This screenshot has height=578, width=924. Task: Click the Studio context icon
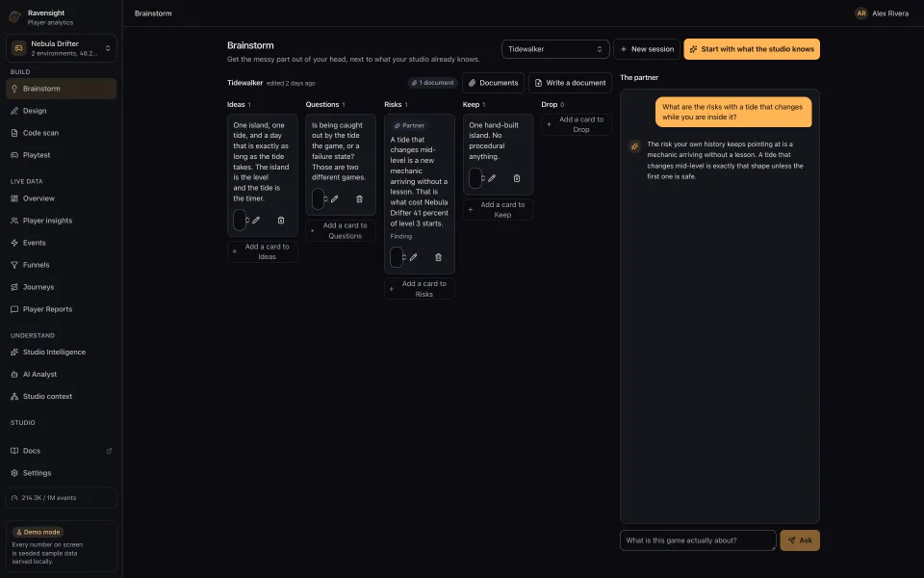(14, 396)
